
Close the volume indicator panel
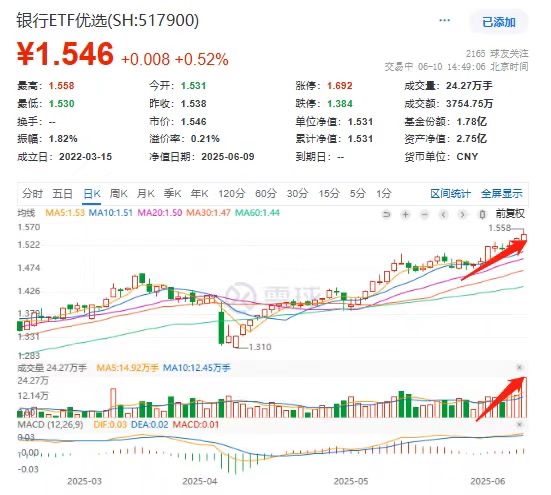519,367
